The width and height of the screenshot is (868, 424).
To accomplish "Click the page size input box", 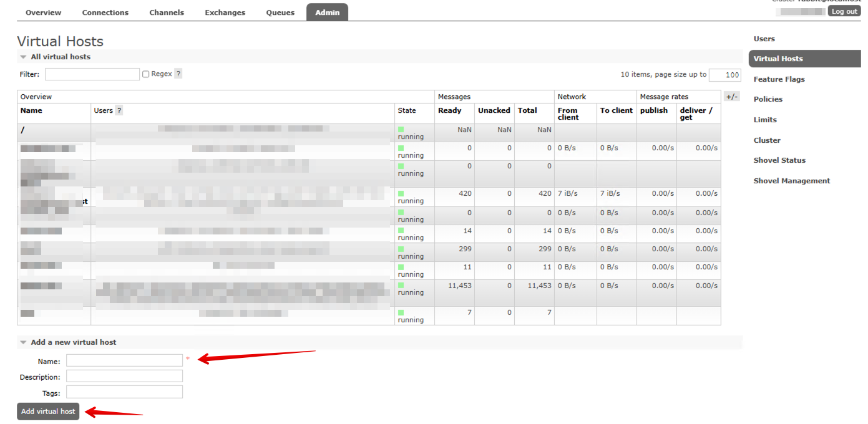I will [724, 75].
